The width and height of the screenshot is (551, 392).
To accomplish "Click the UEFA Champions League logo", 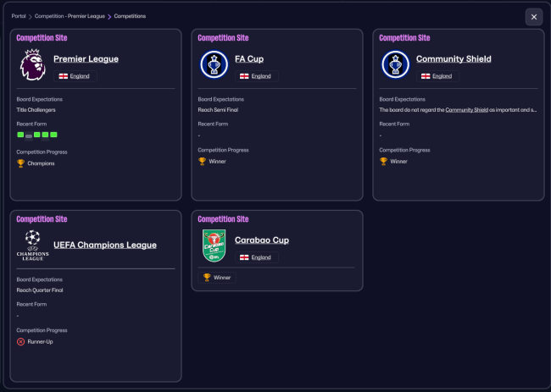I will [x=31, y=246].
